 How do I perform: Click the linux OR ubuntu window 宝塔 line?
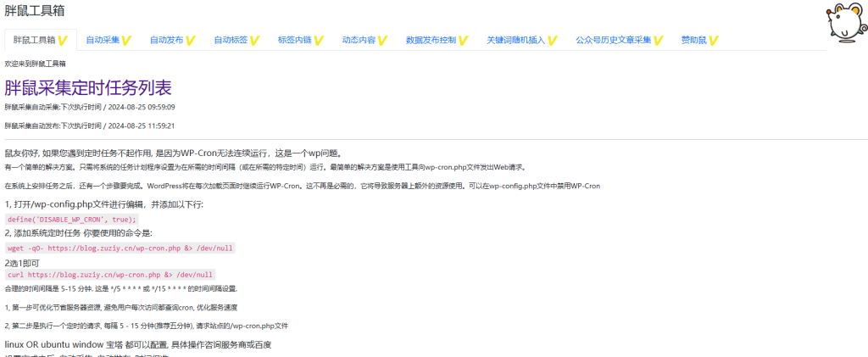tap(138, 345)
